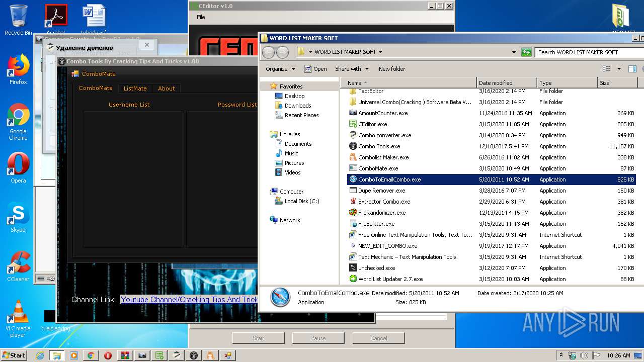Open the Word rtf document on desktop
Image resolution: width=644 pixels, height=362 pixels.
coord(94,19)
